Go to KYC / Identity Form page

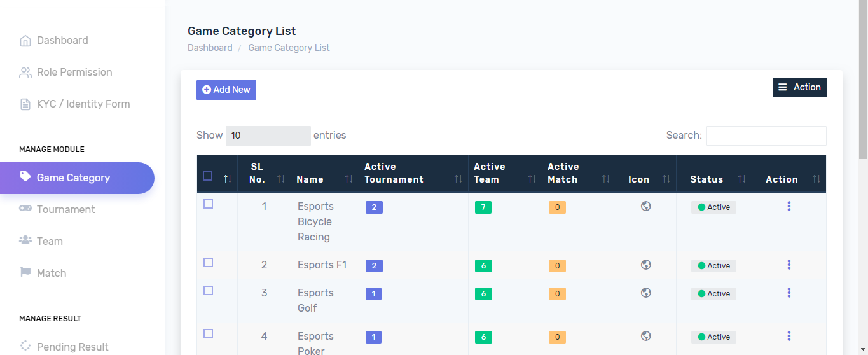[83, 104]
